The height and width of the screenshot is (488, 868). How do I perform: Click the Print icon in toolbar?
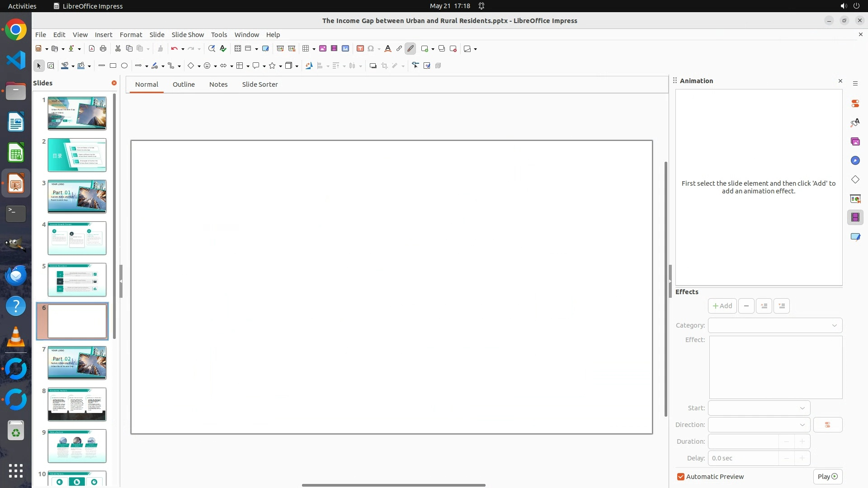(x=103, y=49)
